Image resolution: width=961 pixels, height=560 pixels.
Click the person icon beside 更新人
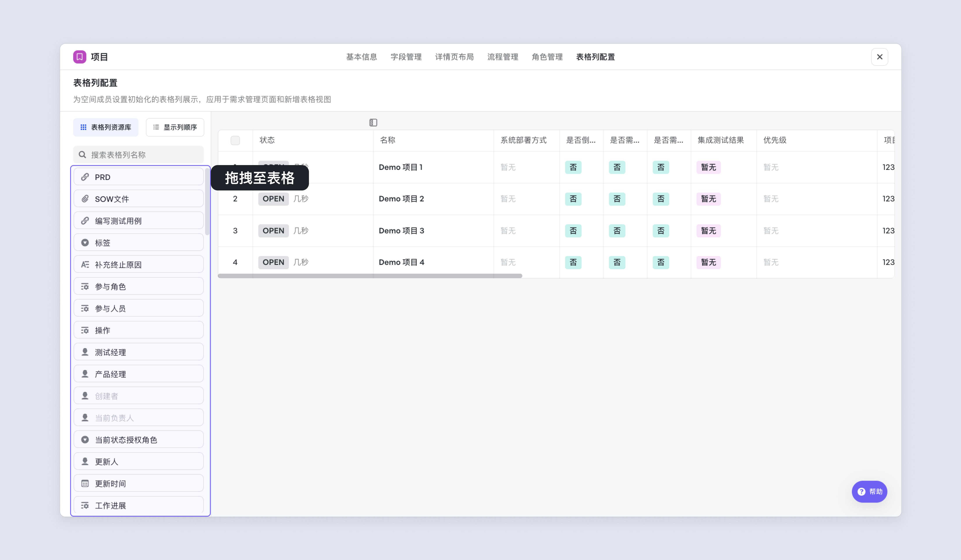85,462
